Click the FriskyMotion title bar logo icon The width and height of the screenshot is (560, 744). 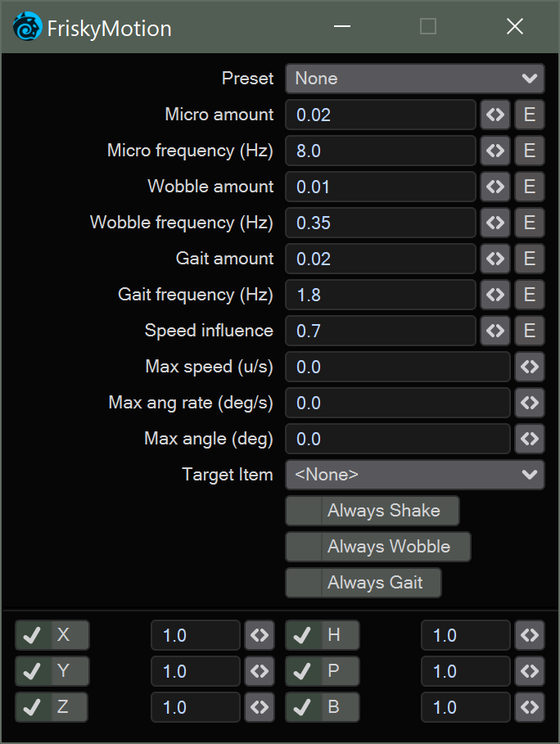(27, 26)
